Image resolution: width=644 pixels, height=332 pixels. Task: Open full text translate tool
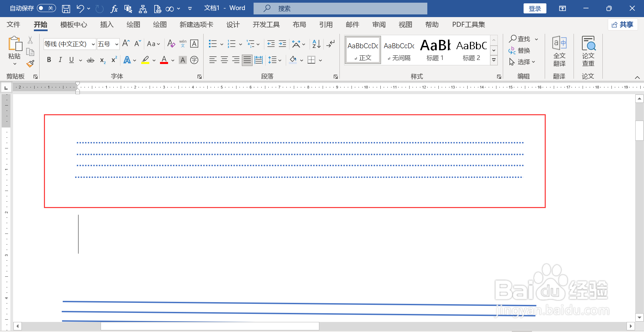click(x=559, y=51)
